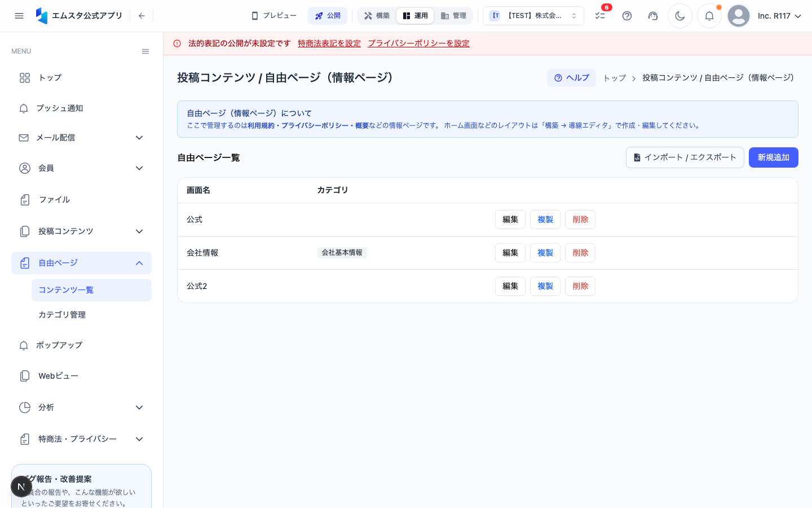Click the 新規追加 button

pos(774,157)
